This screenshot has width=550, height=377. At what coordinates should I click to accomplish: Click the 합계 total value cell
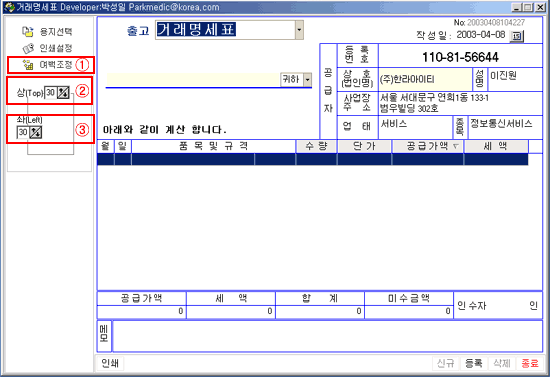(320, 311)
